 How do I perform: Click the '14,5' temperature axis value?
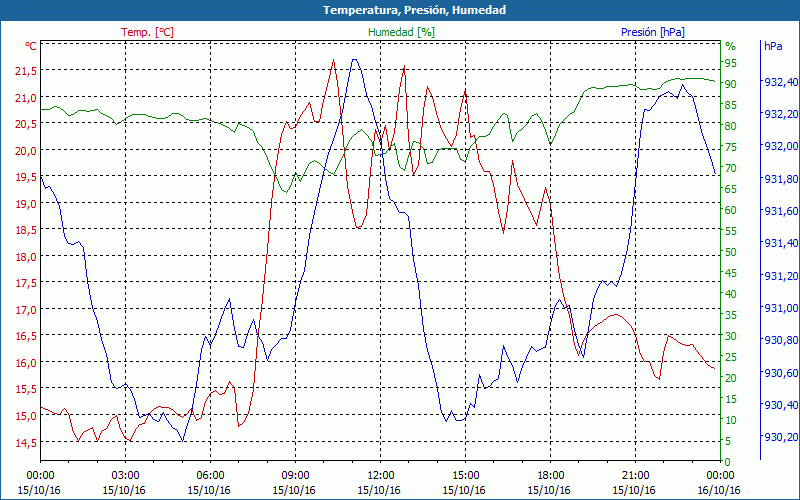coord(26,443)
